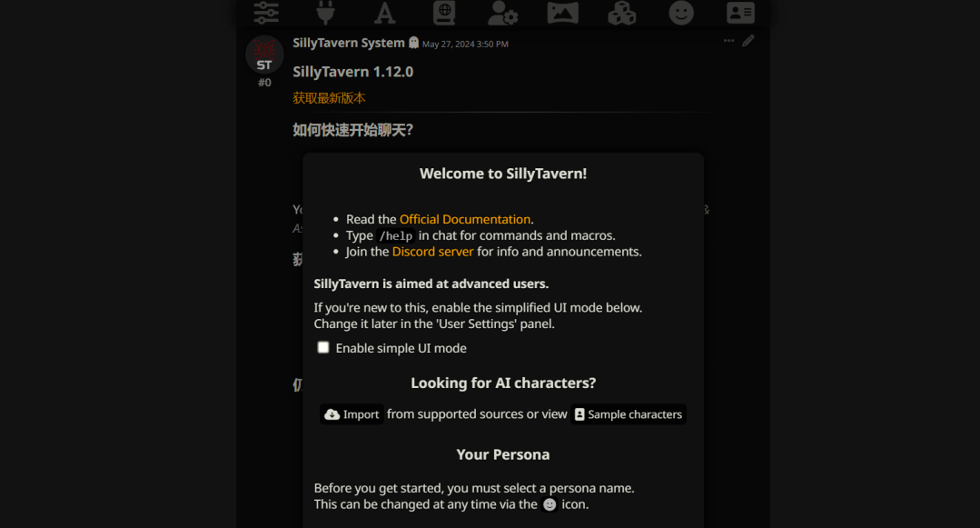Open the User Settings icon
The width and height of the screenshot is (980, 528).
coord(502,13)
